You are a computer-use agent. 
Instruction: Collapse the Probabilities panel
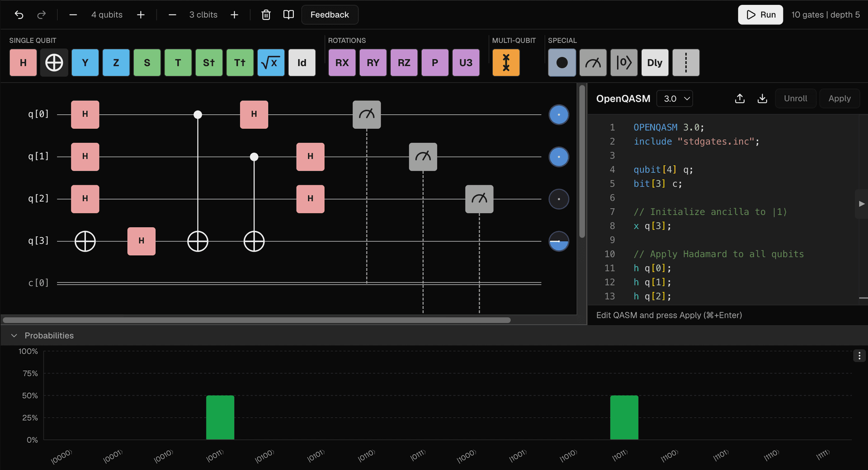pos(14,336)
